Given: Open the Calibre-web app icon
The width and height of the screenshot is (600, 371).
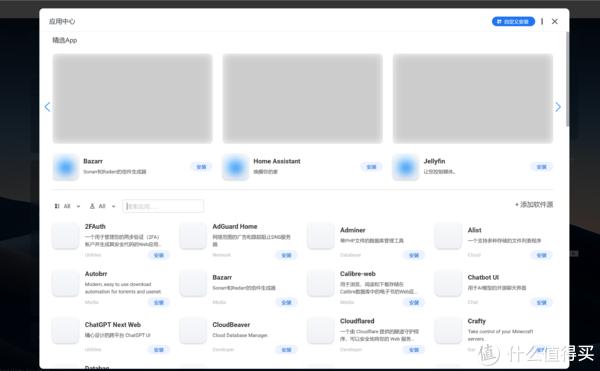Looking at the screenshot, I should coord(321,283).
